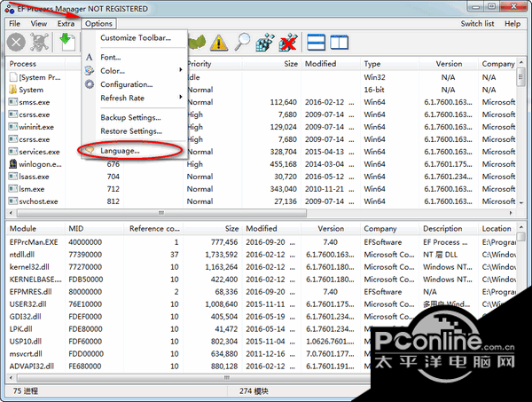The image size is (532, 402).
Task: Select the svchost.exe process row
Action: coord(262,201)
